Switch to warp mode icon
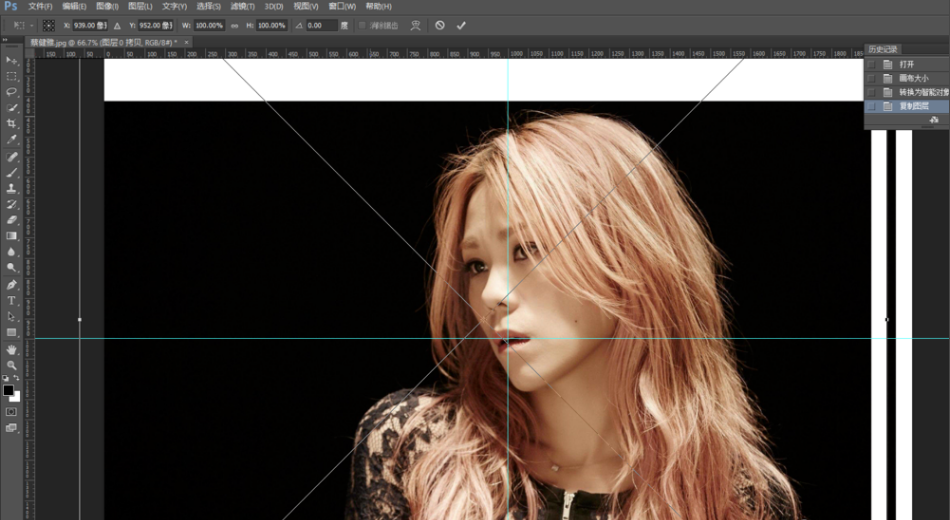This screenshot has height=520, width=950. [416, 25]
